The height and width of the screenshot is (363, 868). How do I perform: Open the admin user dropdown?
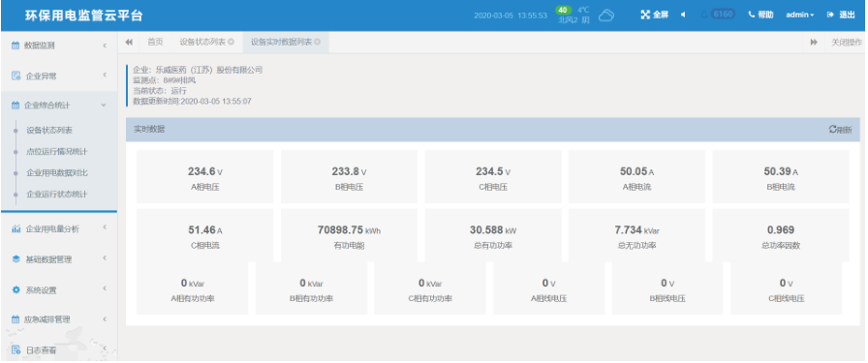point(800,15)
